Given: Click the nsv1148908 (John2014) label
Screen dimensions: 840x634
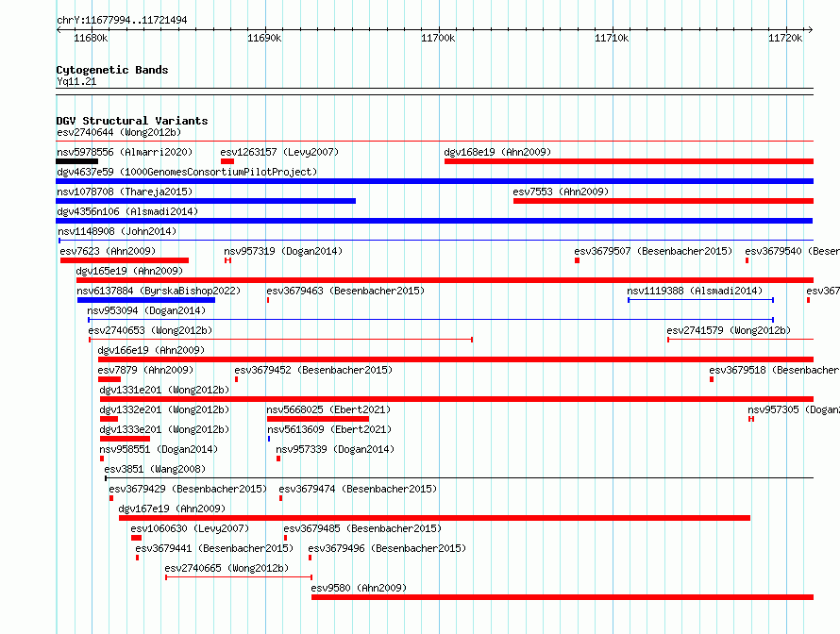Looking at the screenshot, I should [117, 231].
